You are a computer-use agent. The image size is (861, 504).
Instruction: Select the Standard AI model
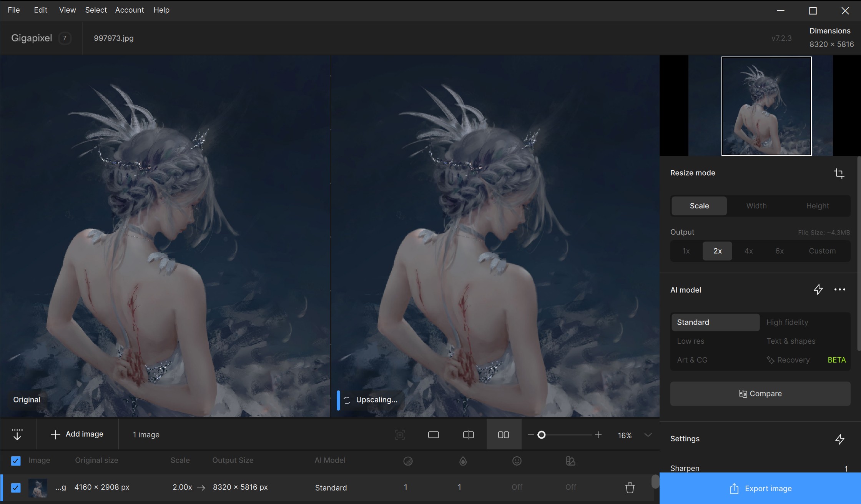point(715,322)
